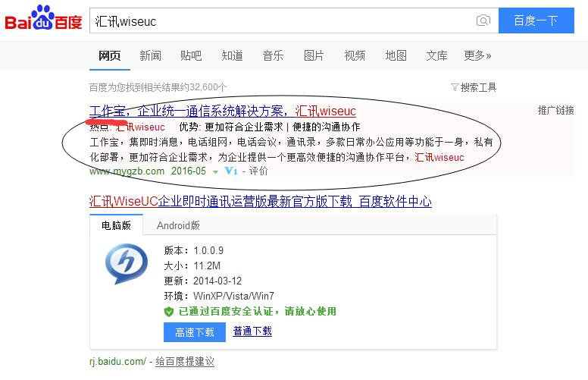Image resolution: width=588 pixels, height=380 pixels.
Task: Click the size value 11.2M
Action: pyautogui.click(x=207, y=266)
